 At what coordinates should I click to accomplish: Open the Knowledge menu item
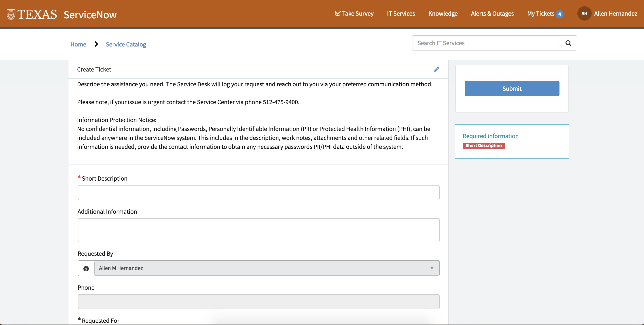pyautogui.click(x=443, y=13)
